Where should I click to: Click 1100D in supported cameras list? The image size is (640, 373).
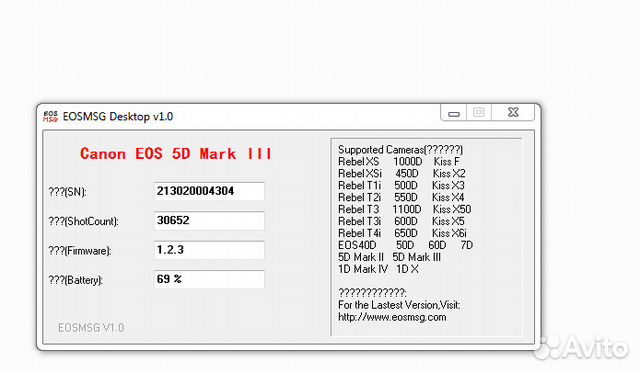tap(407, 209)
